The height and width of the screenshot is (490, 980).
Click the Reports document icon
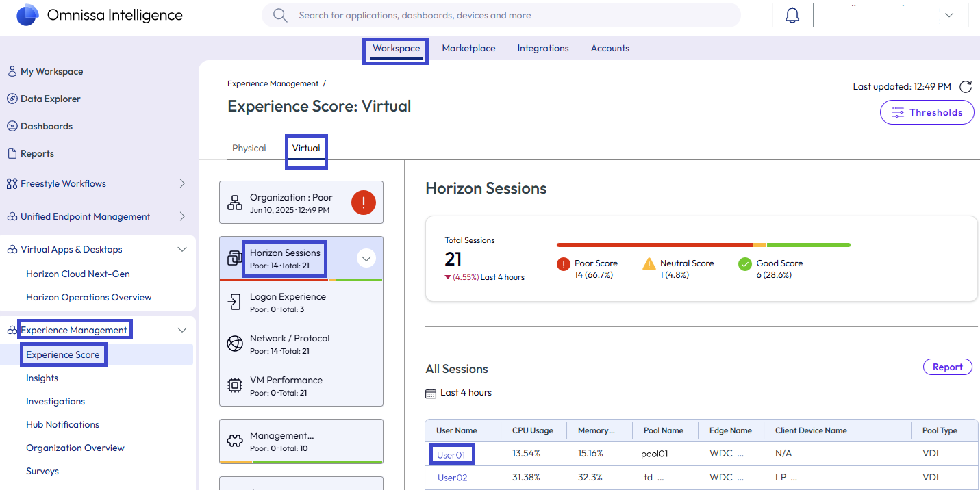click(12, 153)
